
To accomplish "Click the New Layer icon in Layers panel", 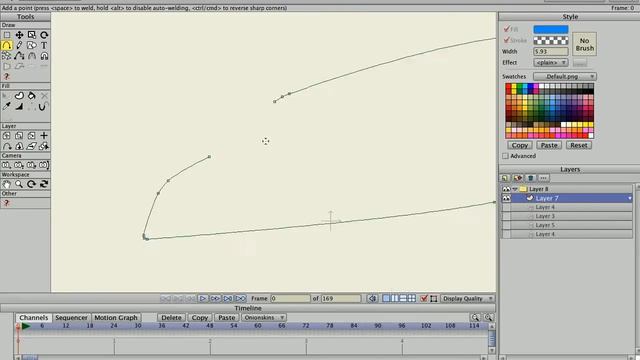I will 505,178.
